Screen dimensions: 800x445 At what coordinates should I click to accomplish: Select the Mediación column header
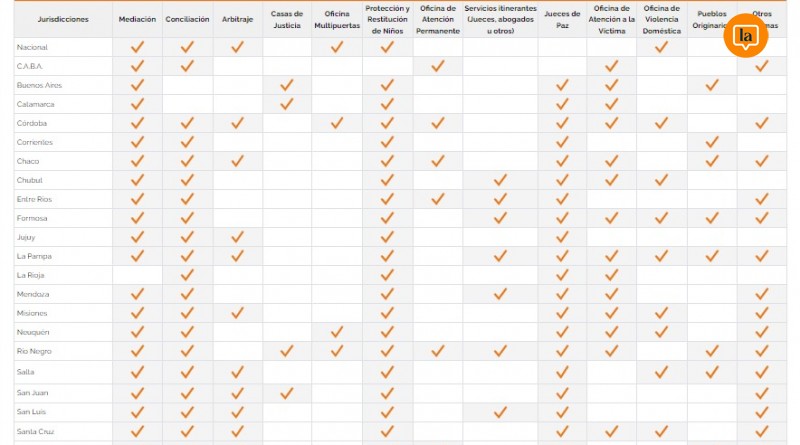coord(137,19)
